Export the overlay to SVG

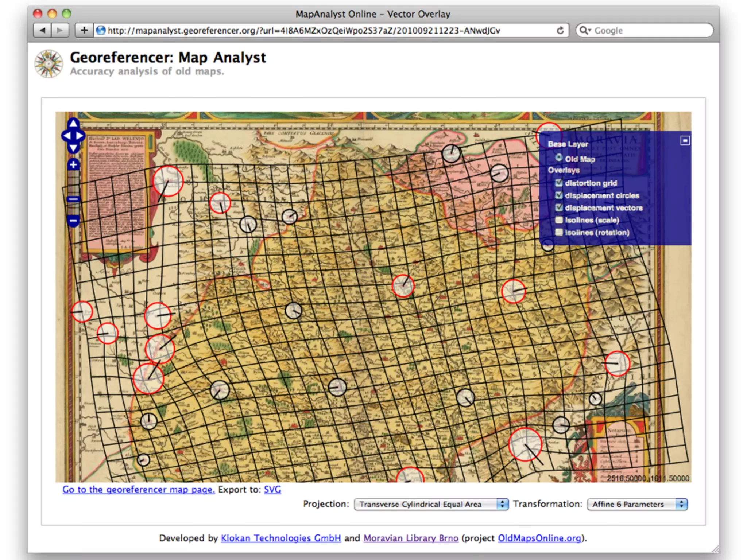tap(272, 490)
